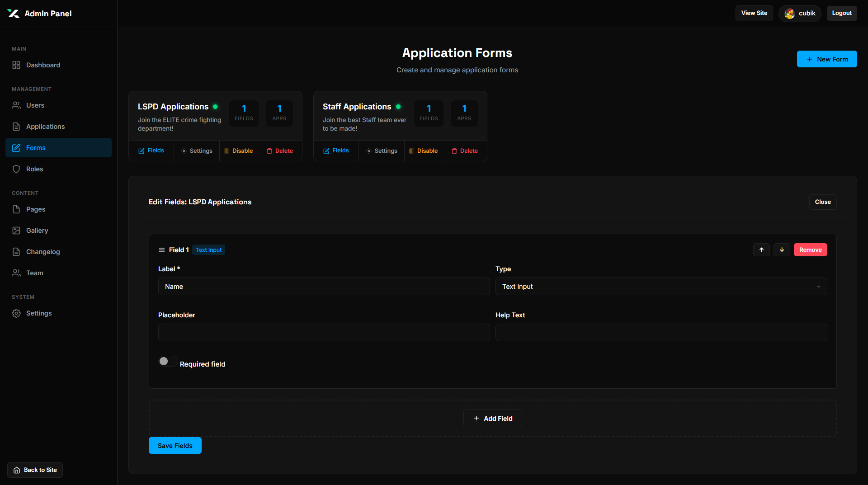868x485 pixels.
Task: Click pause icon on Staff Disable button
Action: (x=411, y=151)
